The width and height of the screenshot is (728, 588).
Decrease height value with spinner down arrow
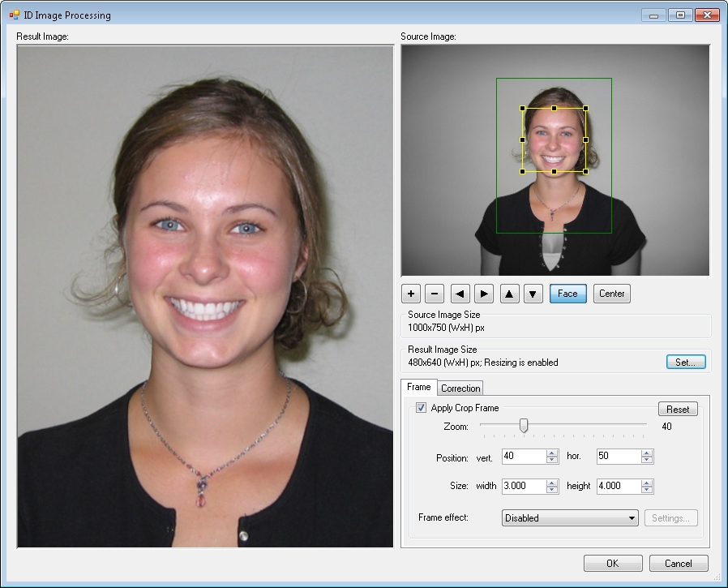point(647,491)
